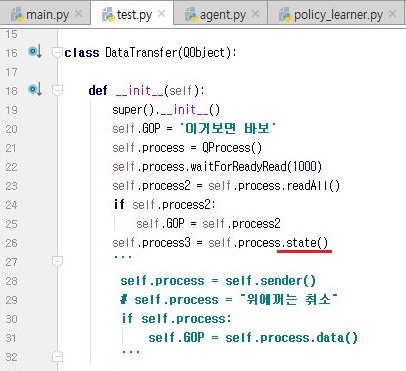Place cursor on def __init__ method name

(140, 91)
